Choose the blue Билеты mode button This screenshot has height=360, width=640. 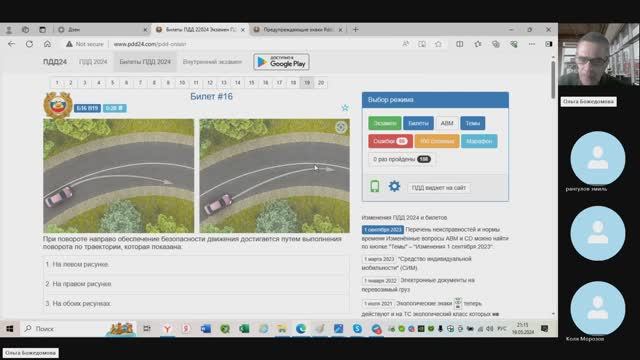418,123
